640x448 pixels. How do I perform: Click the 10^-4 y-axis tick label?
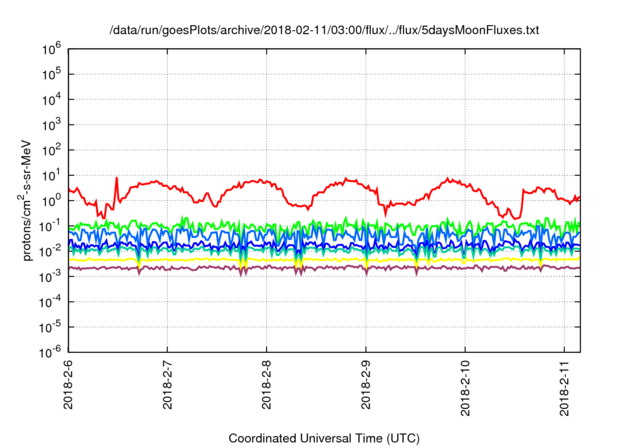[50, 303]
